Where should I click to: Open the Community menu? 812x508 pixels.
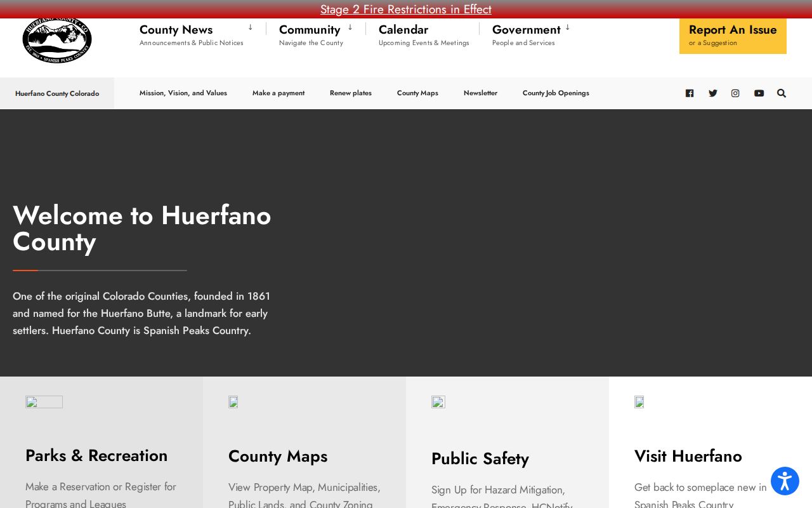pyautogui.click(x=310, y=30)
